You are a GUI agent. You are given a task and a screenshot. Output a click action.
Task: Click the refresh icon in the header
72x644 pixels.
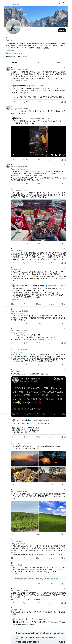tap(60, 3)
